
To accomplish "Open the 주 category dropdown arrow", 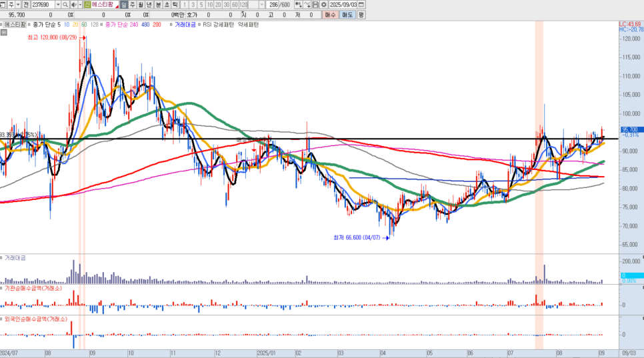I will pos(18,5).
